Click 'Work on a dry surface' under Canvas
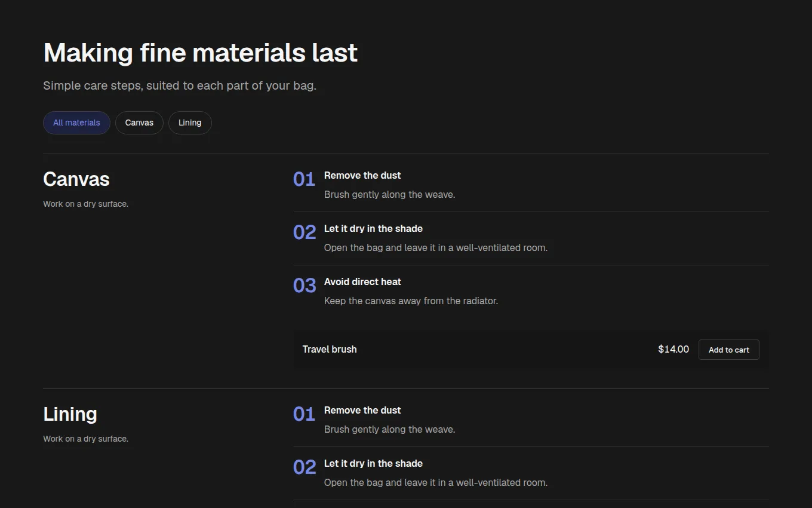Image resolution: width=812 pixels, height=508 pixels. click(85, 204)
